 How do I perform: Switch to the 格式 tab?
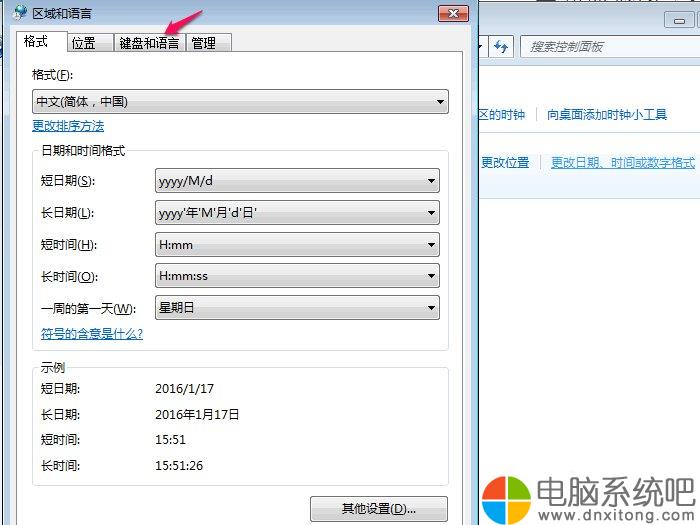point(41,42)
